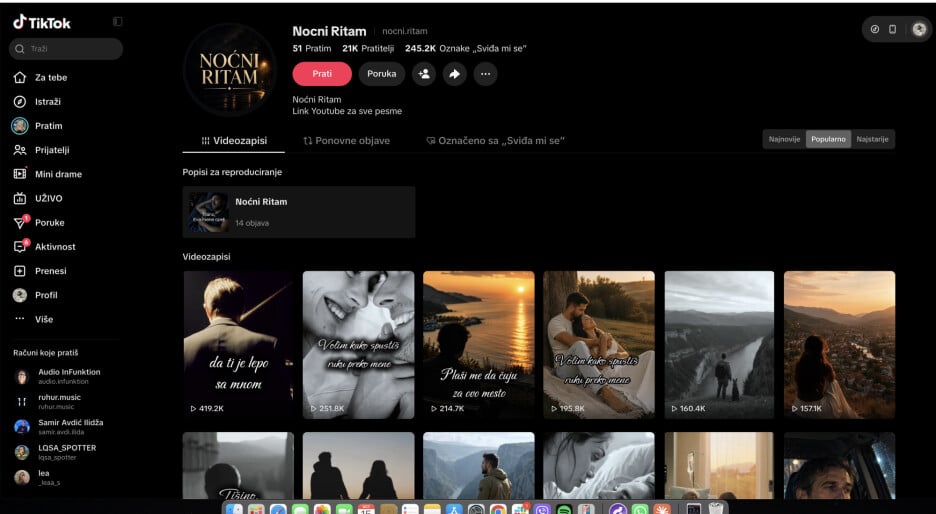Open the couple video with 195.8K views
The height and width of the screenshot is (514, 936).
point(599,344)
